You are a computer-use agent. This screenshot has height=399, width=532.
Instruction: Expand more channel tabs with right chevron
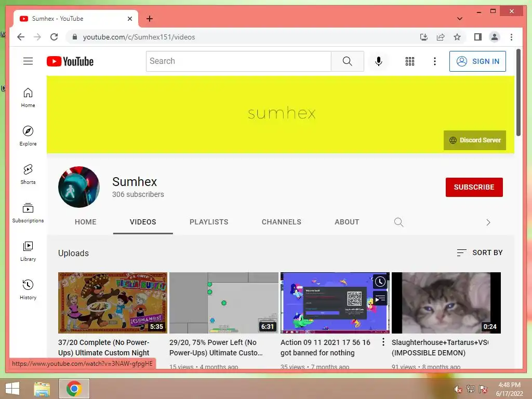tap(488, 222)
